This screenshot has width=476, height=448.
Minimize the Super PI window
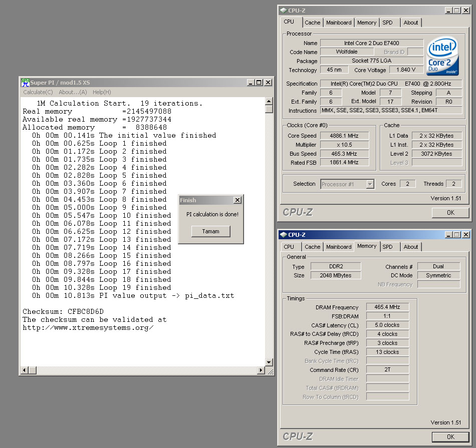251,83
